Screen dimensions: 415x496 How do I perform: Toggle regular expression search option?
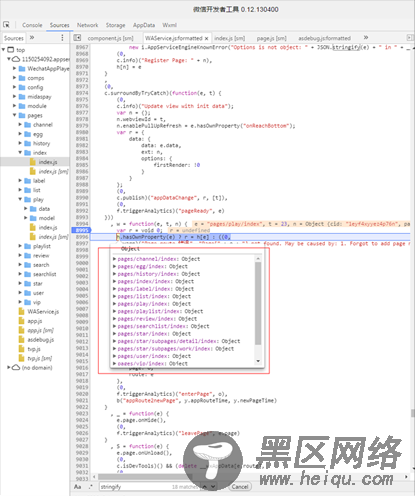[x=90, y=487]
